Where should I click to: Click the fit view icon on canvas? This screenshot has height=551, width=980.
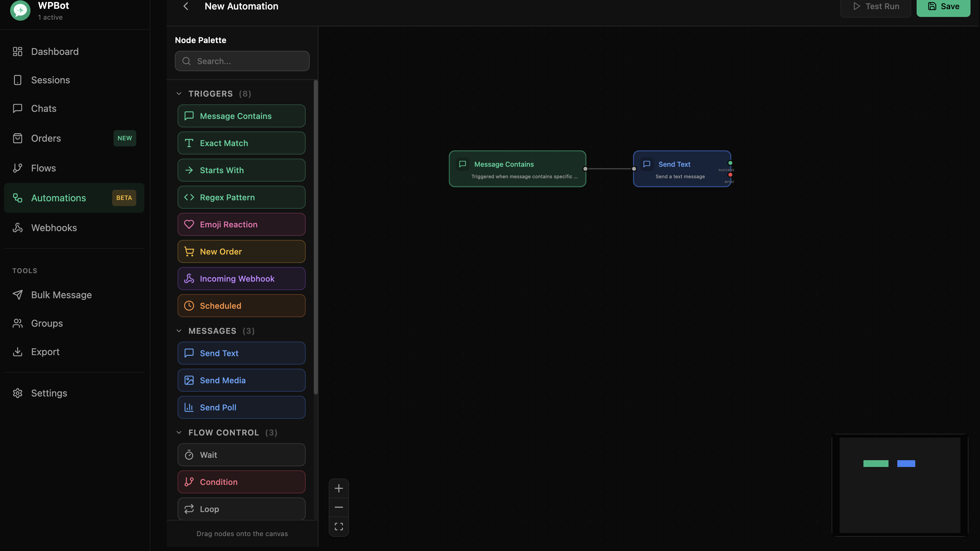pos(339,527)
